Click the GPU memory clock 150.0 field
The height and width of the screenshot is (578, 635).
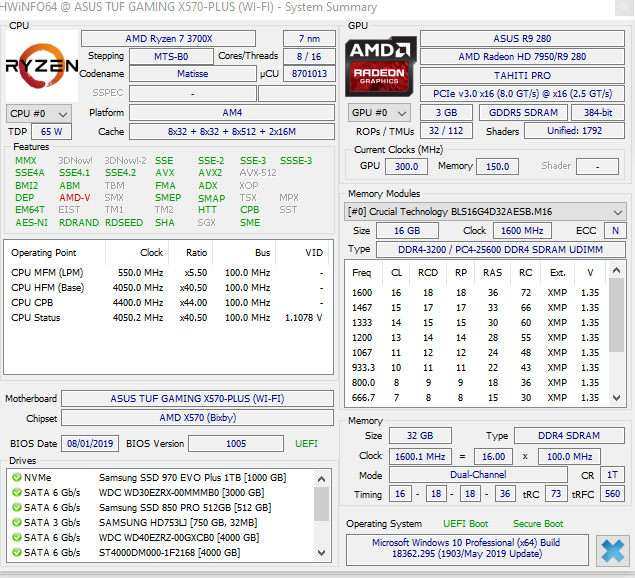(x=497, y=166)
